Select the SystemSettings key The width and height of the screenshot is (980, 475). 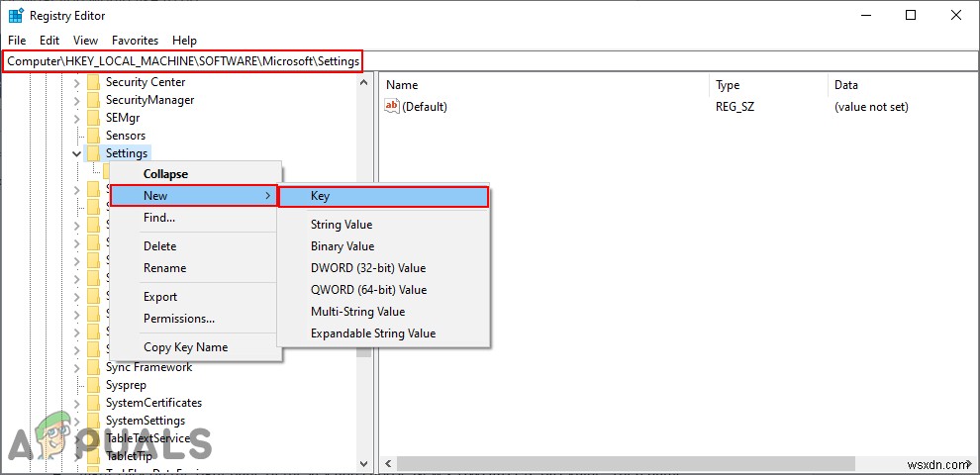coord(146,421)
